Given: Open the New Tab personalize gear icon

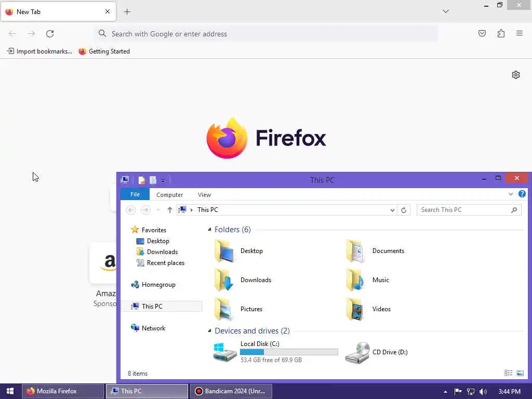Looking at the screenshot, I should point(516,75).
